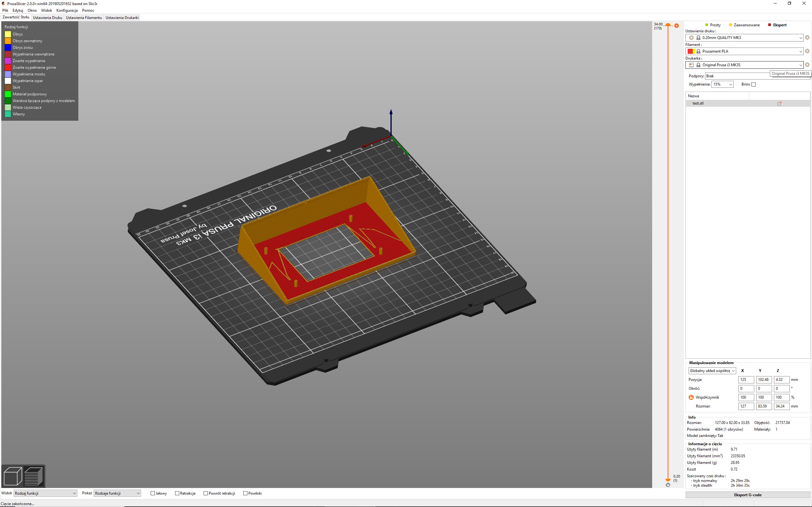Screen dimensions: 812x507
Task: Click the plus icon on the layer slider
Action: coord(676,26)
